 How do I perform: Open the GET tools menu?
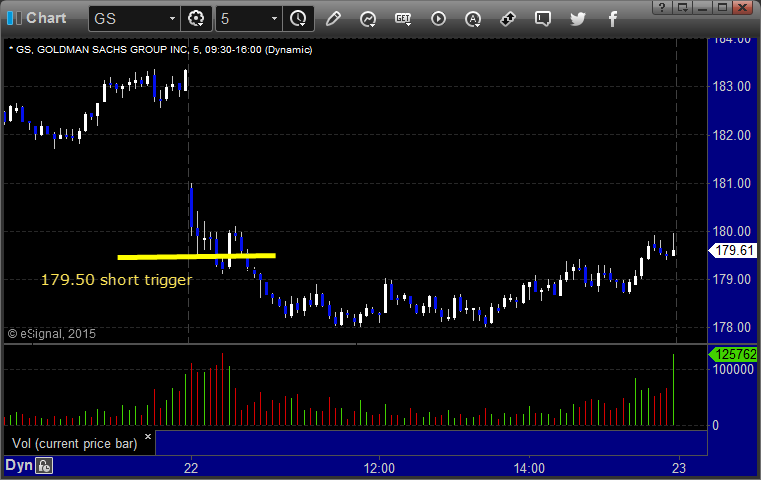click(x=403, y=19)
